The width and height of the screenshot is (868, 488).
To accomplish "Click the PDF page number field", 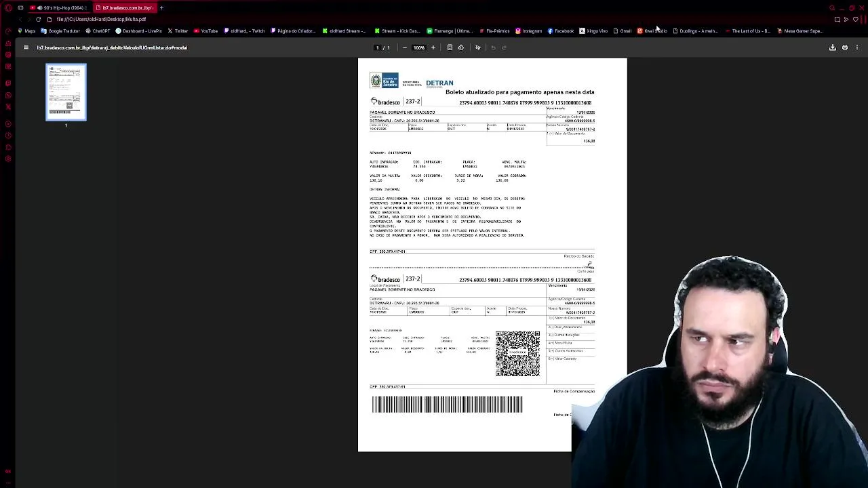I will click(x=378, y=47).
